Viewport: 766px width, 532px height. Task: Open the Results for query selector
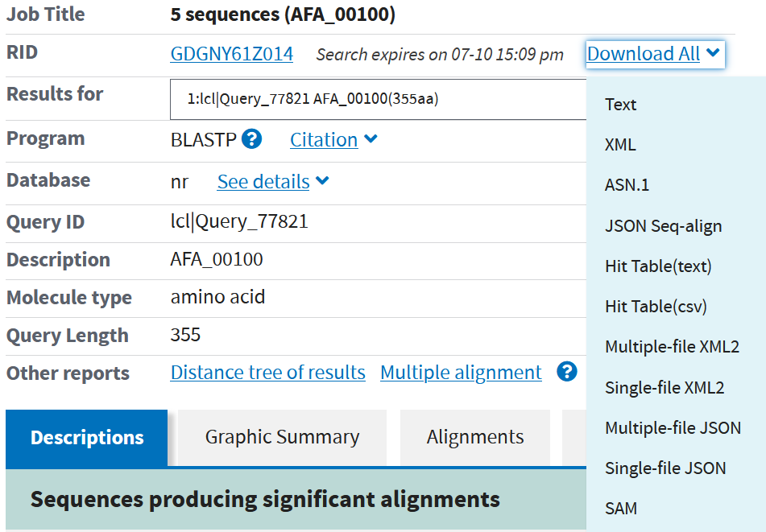click(x=379, y=99)
